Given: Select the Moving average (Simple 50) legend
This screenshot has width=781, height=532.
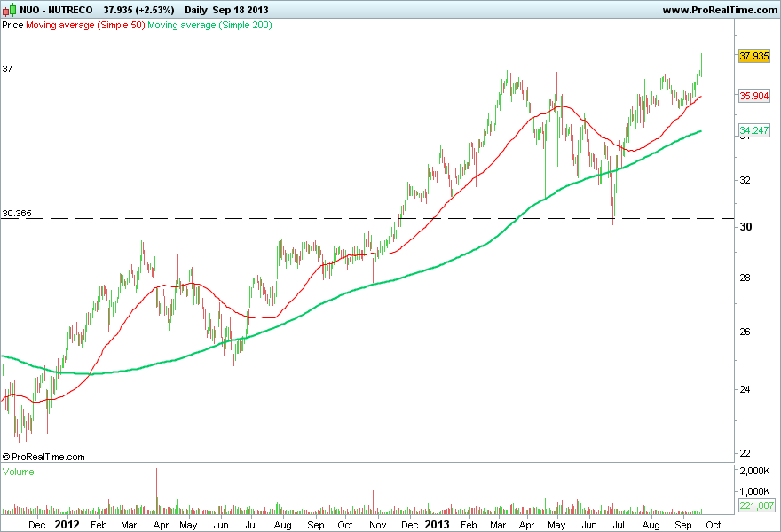Looking at the screenshot, I should coord(85,25).
